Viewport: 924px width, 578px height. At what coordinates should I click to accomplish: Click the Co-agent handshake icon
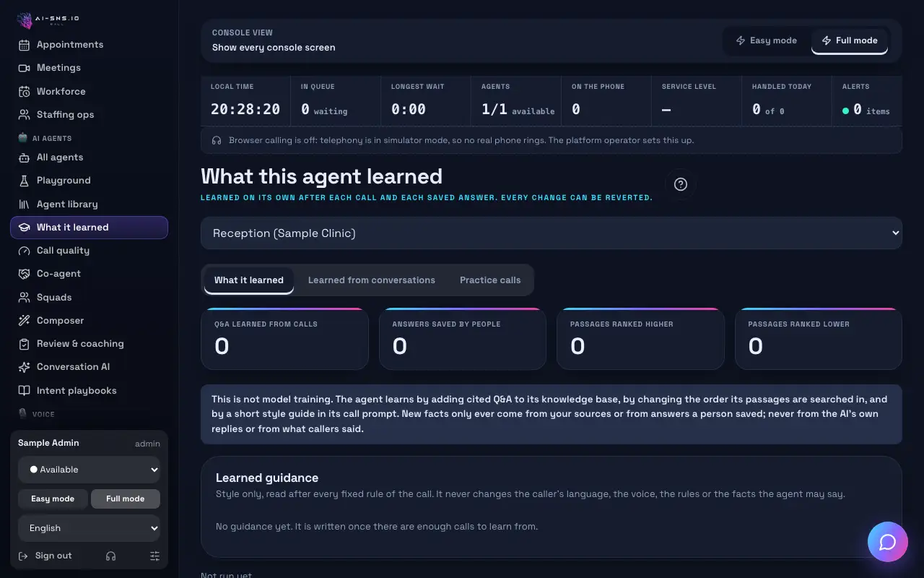click(x=24, y=274)
